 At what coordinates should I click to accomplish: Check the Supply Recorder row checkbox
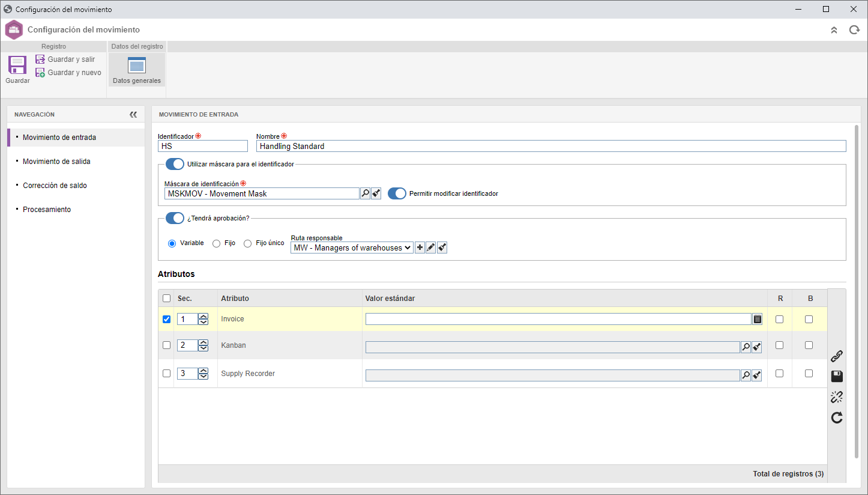[x=166, y=374]
